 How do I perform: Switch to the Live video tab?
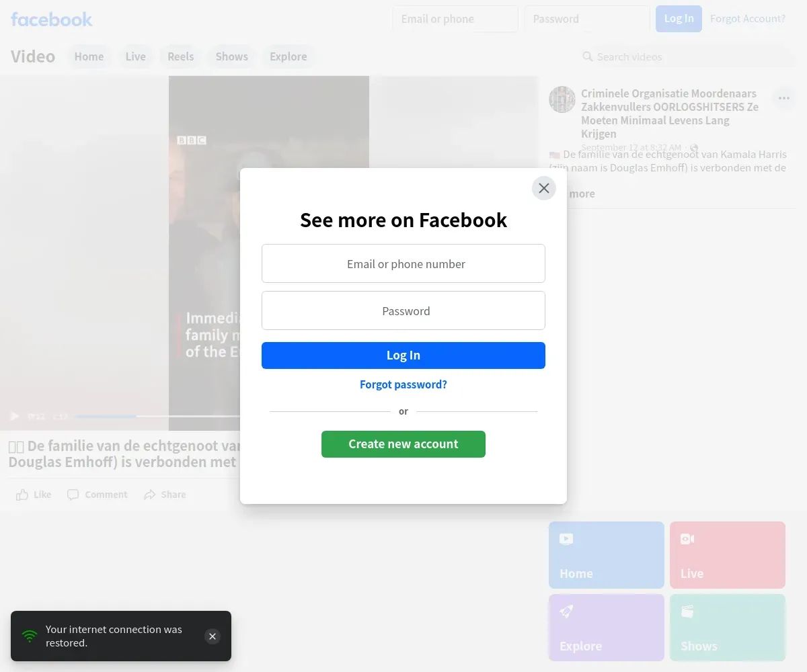tap(136, 56)
